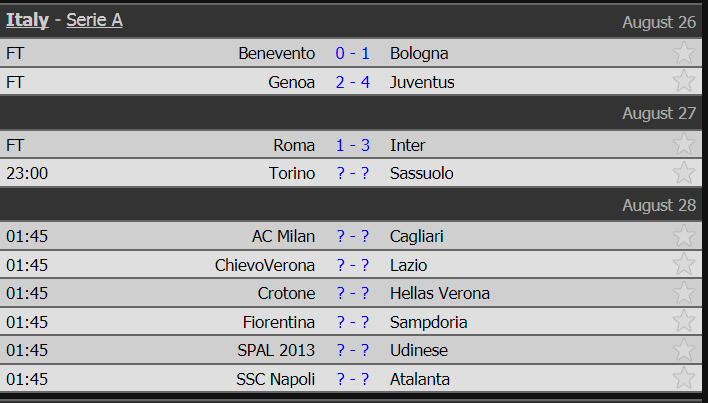Image resolution: width=708 pixels, height=403 pixels.
Task: Open the 0 - 1 Benevento Bologna score
Action: coord(353,53)
